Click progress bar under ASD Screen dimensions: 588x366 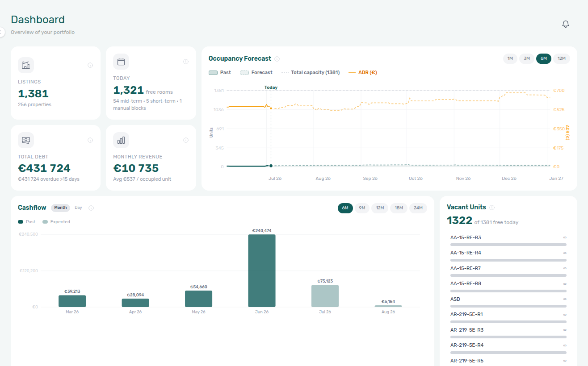[508, 306]
